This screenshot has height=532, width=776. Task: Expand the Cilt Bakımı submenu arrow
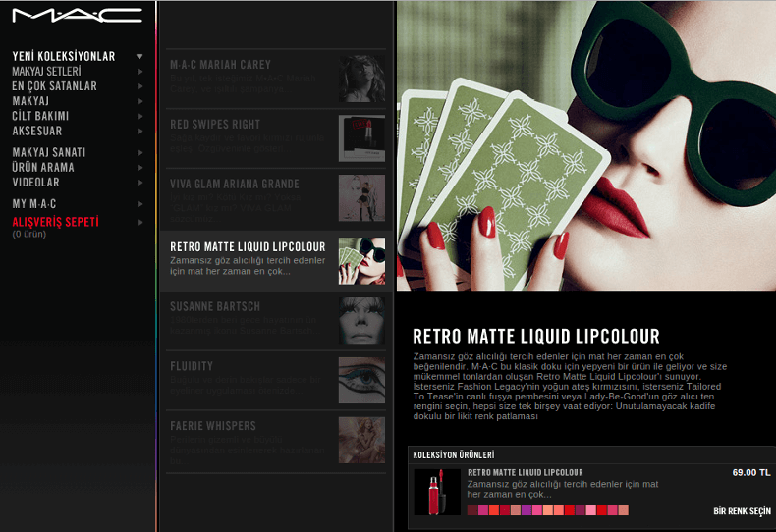[x=140, y=116]
